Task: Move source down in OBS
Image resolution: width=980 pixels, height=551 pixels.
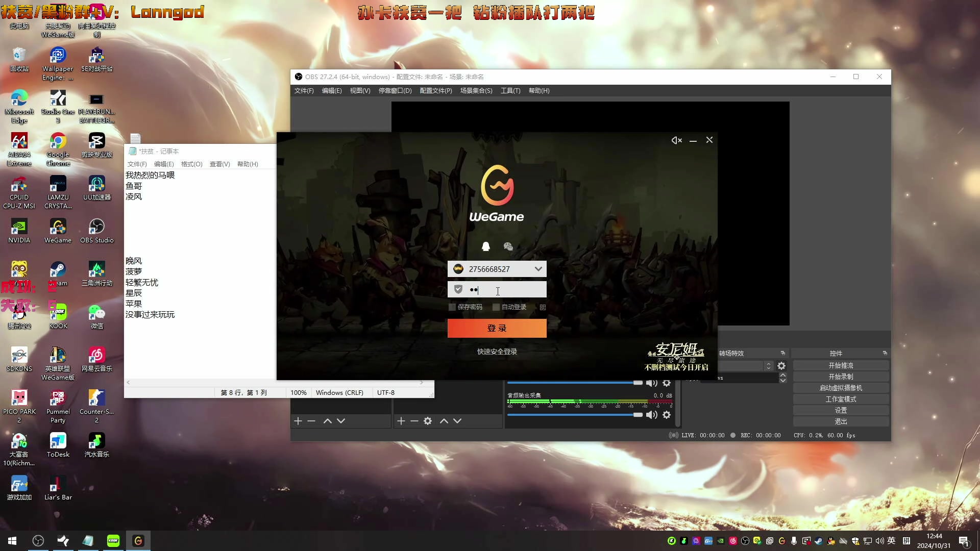Action: tap(457, 421)
